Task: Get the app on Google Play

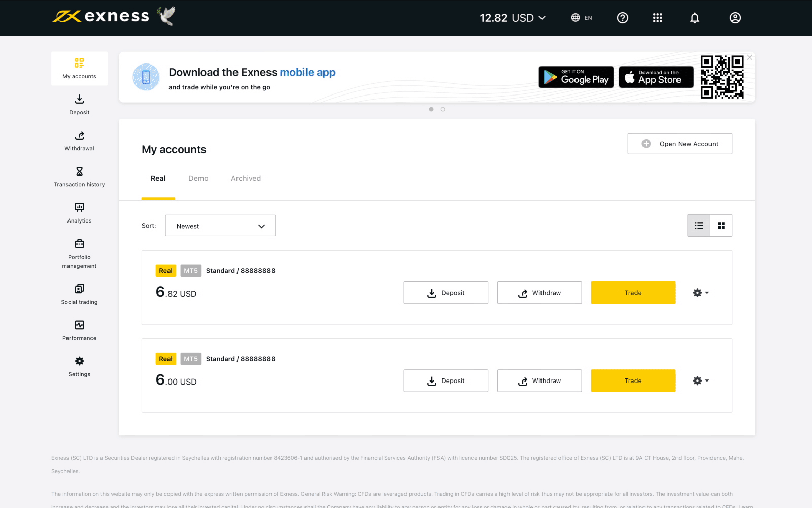Action: [x=576, y=77]
